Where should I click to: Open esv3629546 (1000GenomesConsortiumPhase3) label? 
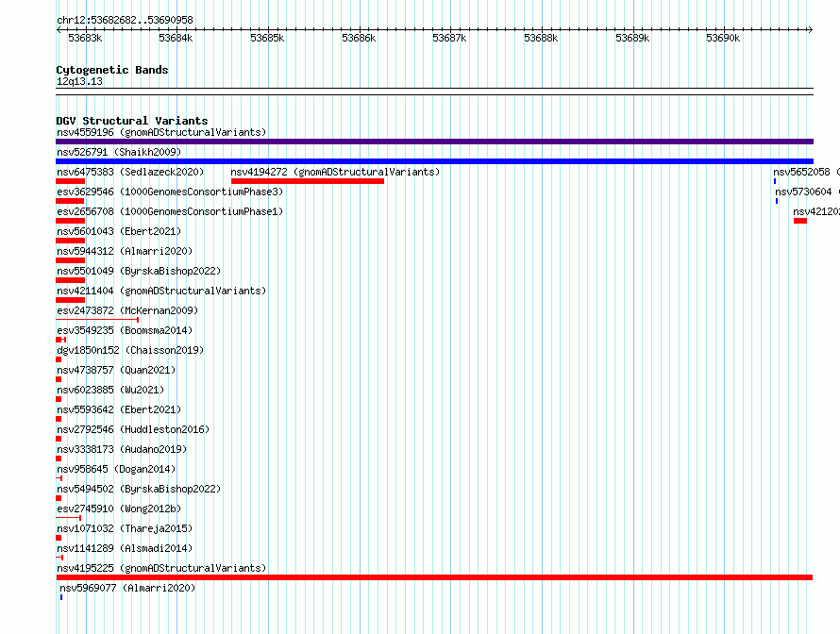point(170,192)
